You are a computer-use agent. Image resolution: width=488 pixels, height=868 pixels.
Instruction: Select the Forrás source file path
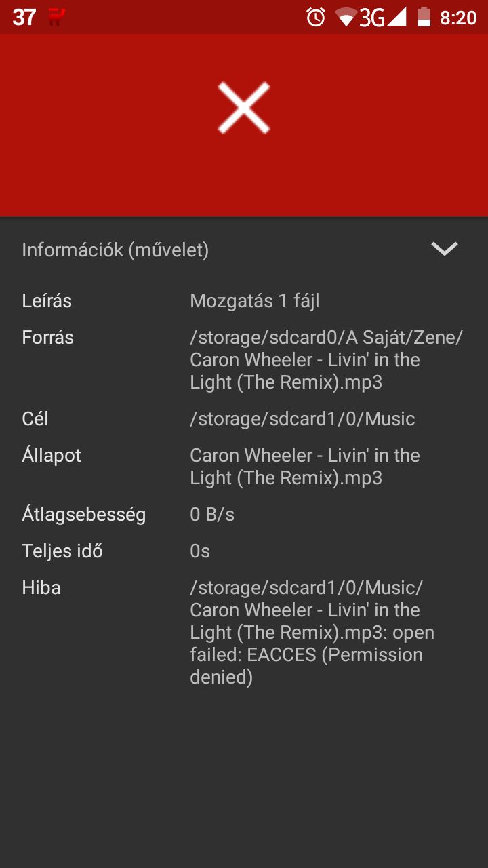tap(326, 359)
